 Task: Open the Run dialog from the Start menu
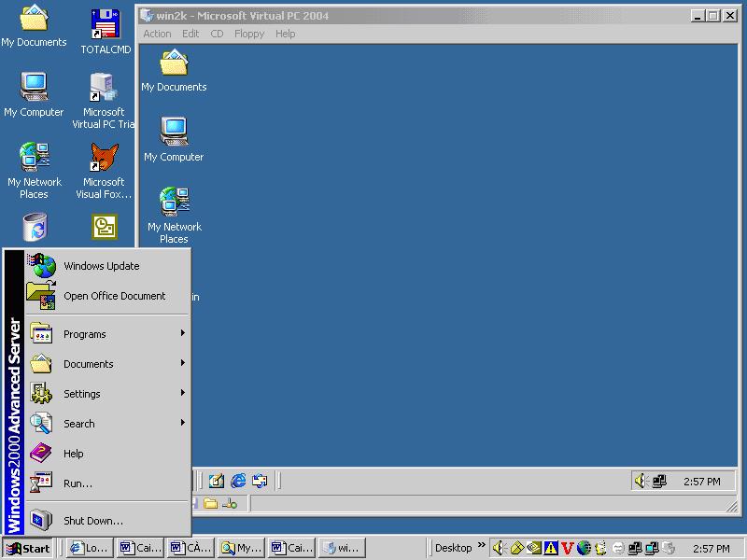click(78, 483)
